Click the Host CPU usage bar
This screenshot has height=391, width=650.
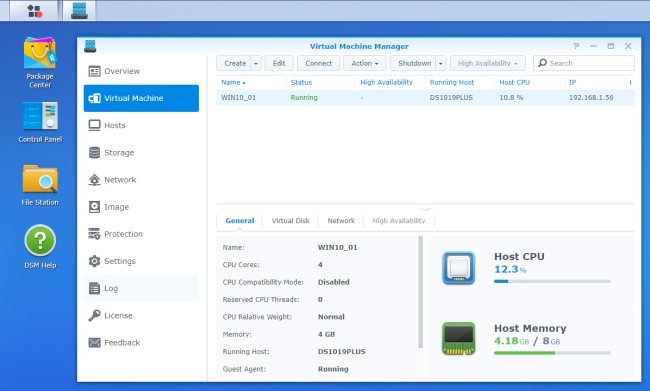coord(552,282)
